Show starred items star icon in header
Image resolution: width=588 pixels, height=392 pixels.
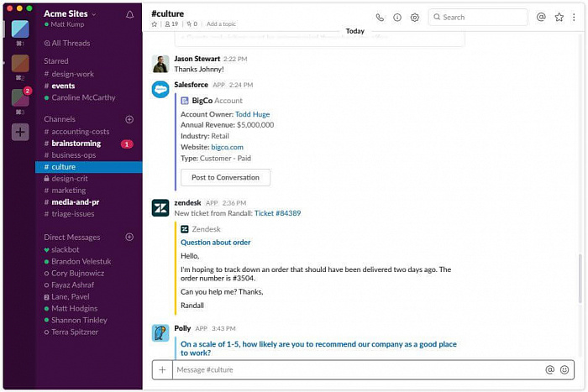click(x=559, y=17)
